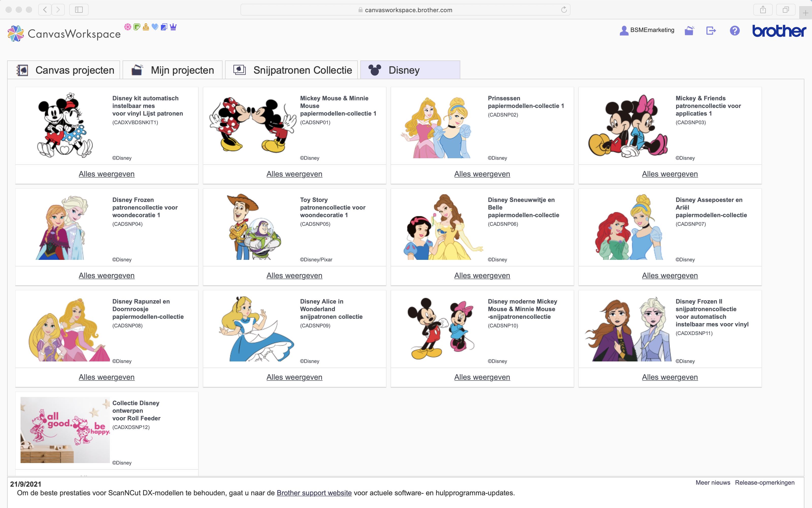Show all tabs overview button
Image resolution: width=812 pixels, height=508 pixels.
[786, 10]
